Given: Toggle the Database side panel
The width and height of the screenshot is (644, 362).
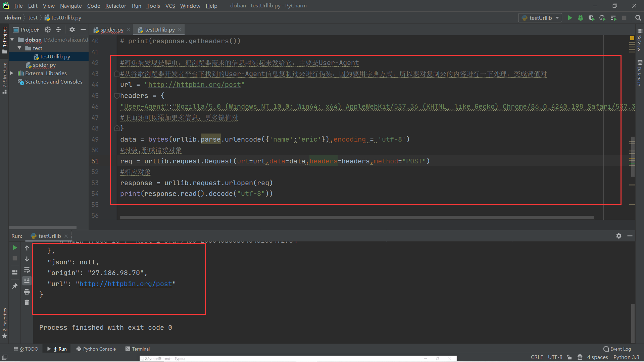Looking at the screenshot, I should coord(640,72).
